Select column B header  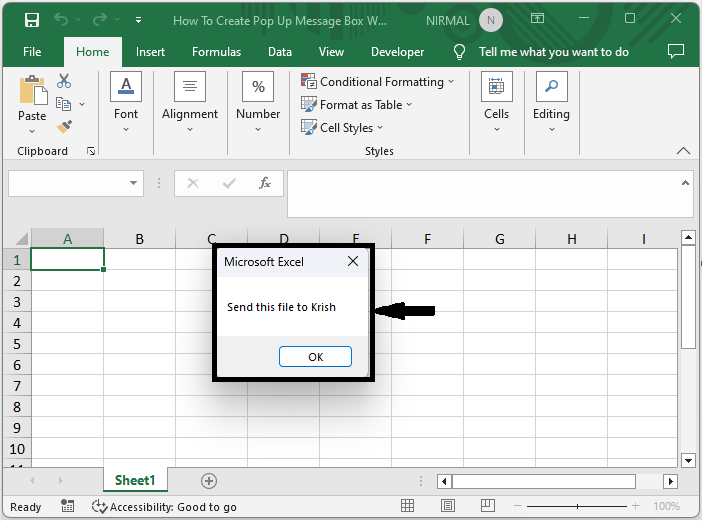(139, 239)
